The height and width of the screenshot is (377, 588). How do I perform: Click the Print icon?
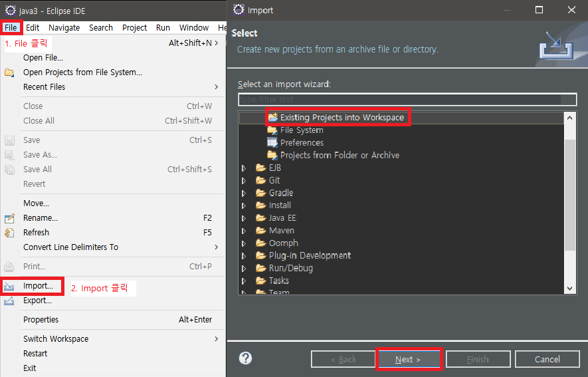click(x=9, y=267)
